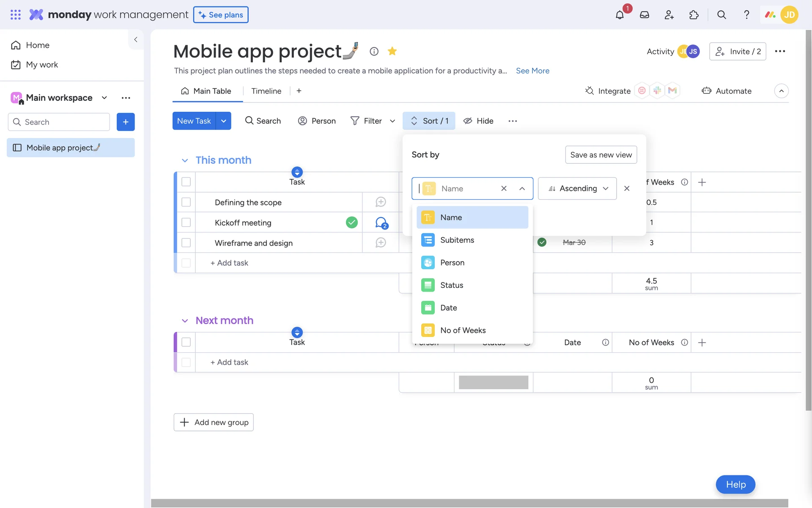Open the inbox tray icon
The image size is (812, 508).
pyautogui.click(x=644, y=15)
